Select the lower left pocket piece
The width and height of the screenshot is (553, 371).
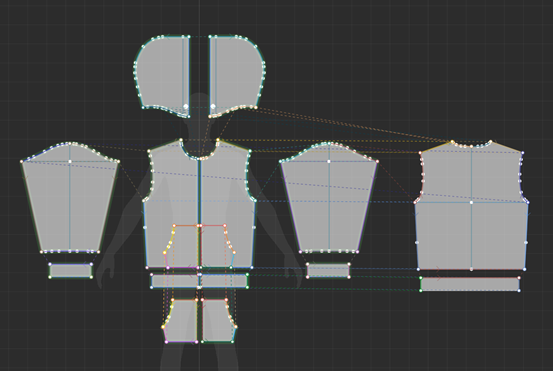click(181, 321)
